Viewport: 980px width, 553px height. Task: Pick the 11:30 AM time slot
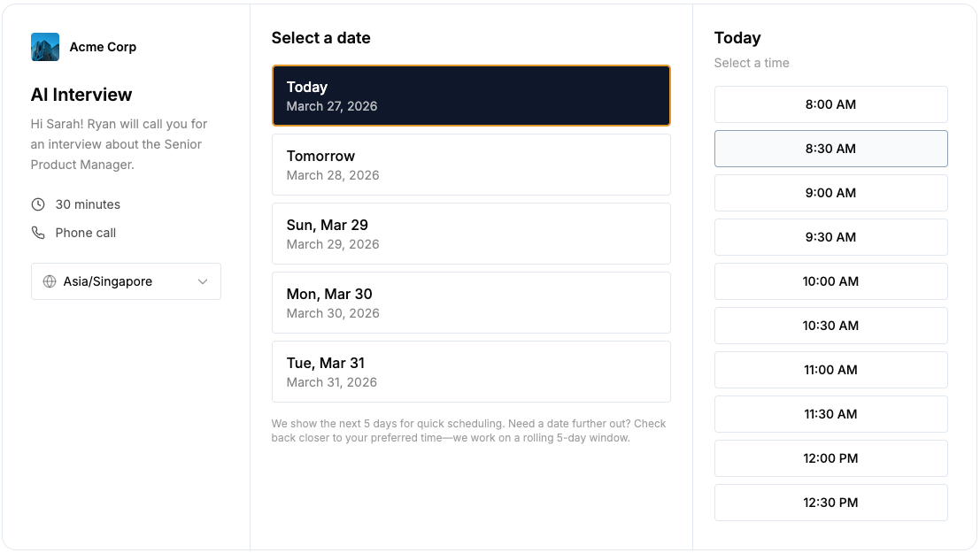point(830,414)
